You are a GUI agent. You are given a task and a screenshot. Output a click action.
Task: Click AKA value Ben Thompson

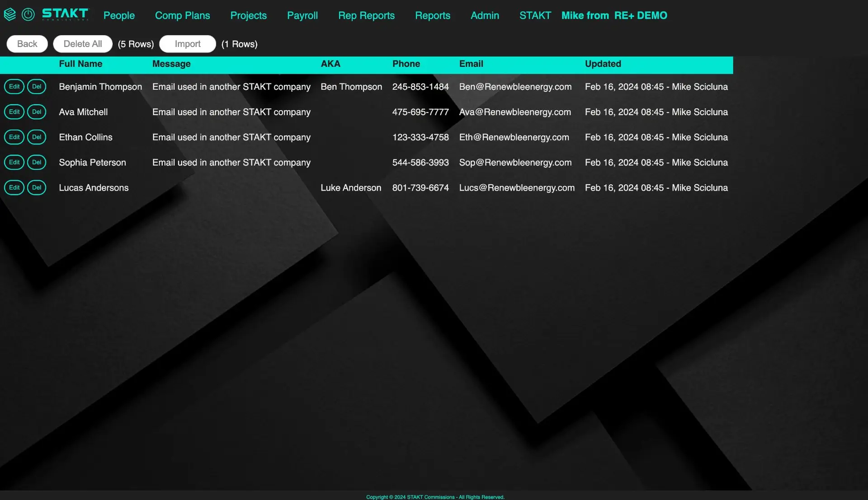351,87
